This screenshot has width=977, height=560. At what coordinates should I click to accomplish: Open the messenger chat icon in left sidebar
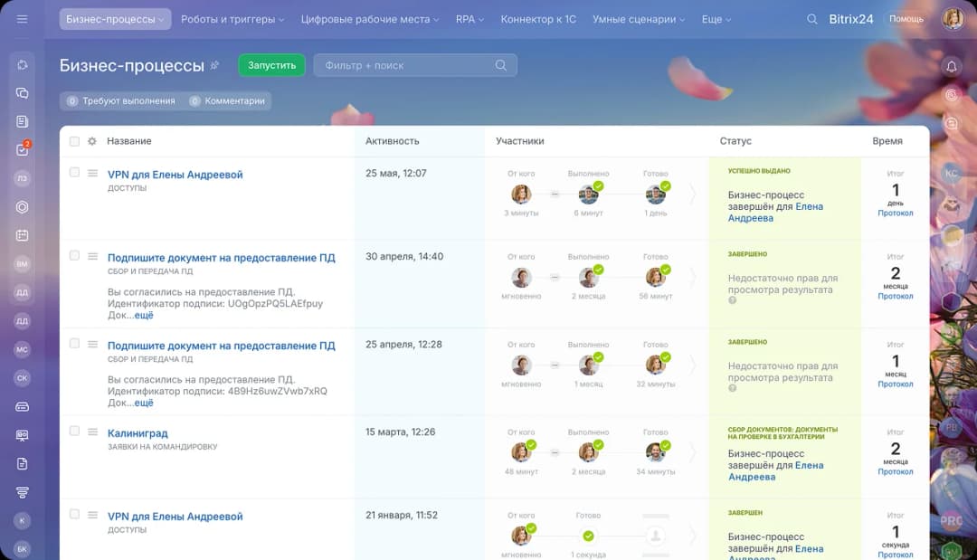coord(23,93)
